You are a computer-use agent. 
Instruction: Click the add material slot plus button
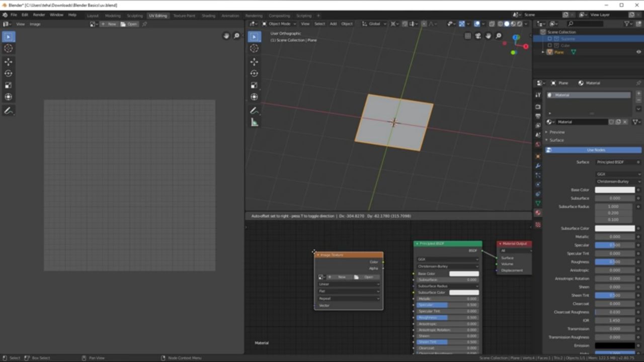click(638, 94)
